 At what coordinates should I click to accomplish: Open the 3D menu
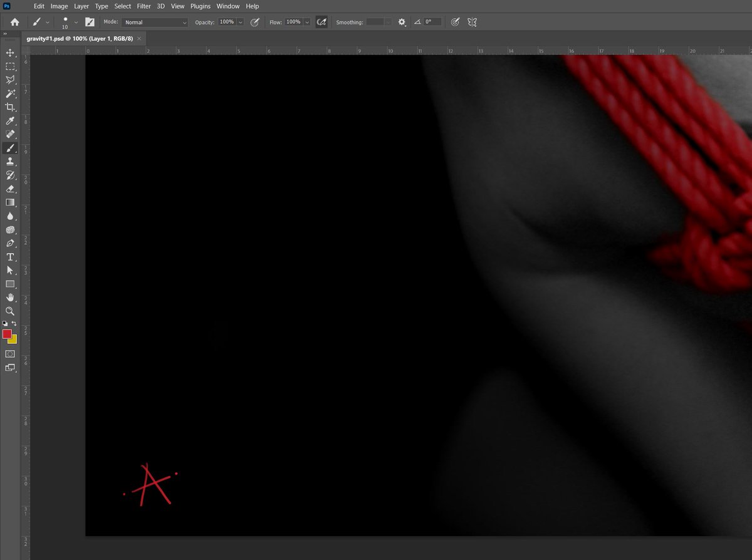click(160, 6)
